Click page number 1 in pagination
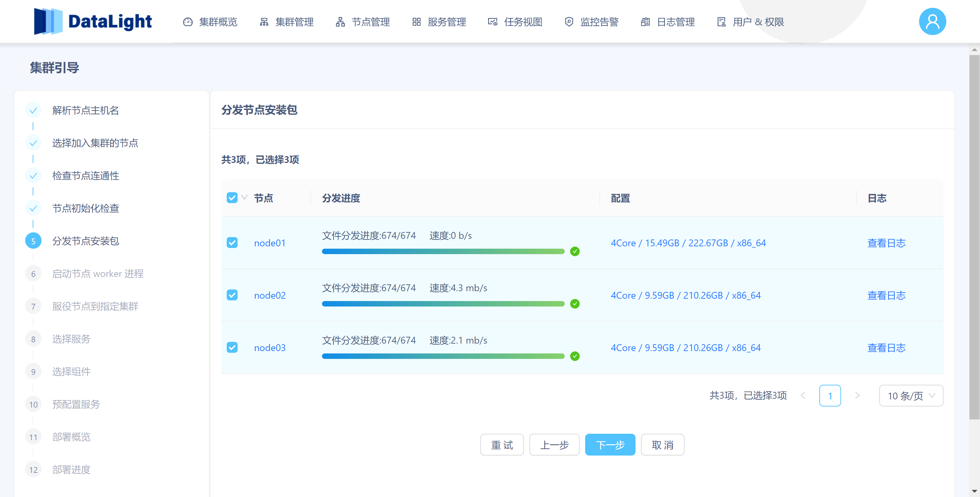The width and height of the screenshot is (980, 497). (830, 396)
